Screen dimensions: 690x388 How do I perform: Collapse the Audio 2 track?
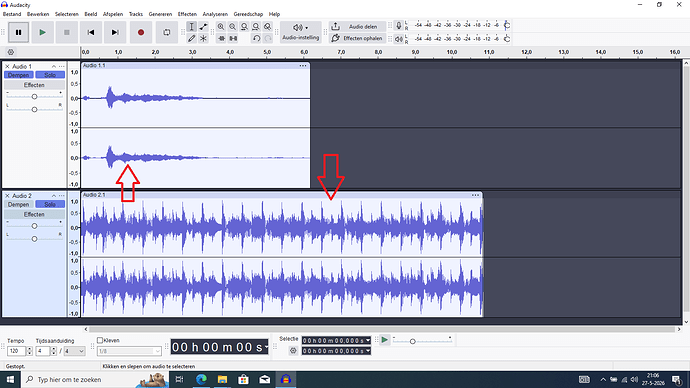pyautogui.click(x=54, y=196)
